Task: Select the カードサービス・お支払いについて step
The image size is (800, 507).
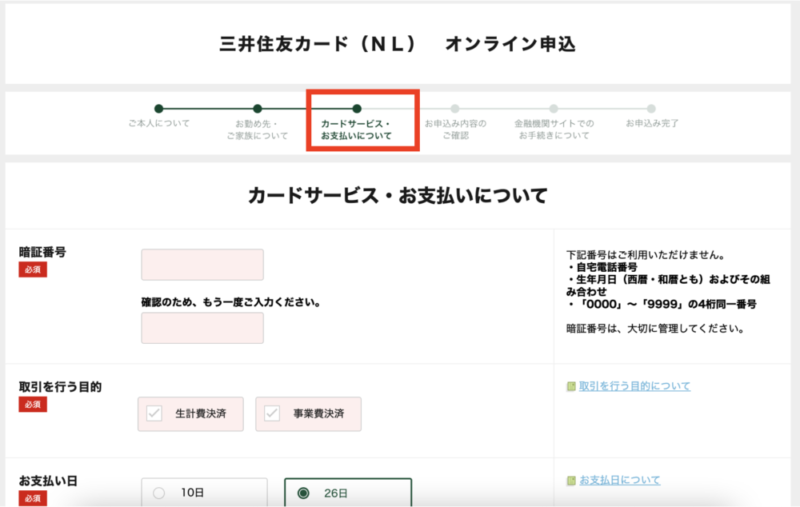Action: [x=356, y=123]
